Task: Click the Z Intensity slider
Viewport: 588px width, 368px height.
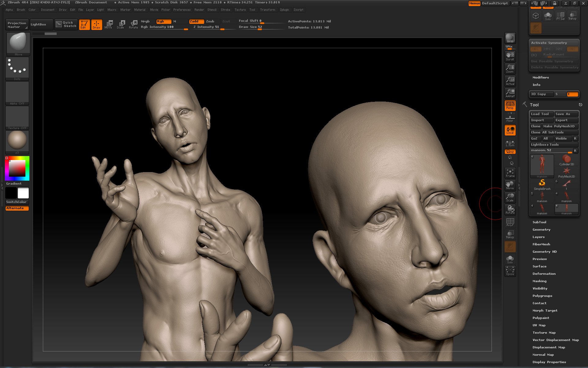Action: coord(211,27)
